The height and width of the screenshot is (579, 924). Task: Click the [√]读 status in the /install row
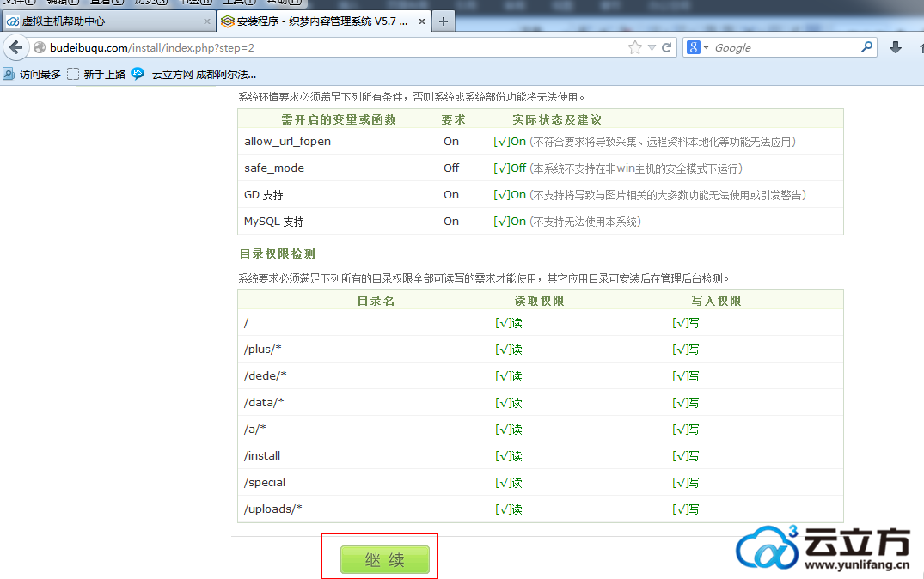(509, 456)
